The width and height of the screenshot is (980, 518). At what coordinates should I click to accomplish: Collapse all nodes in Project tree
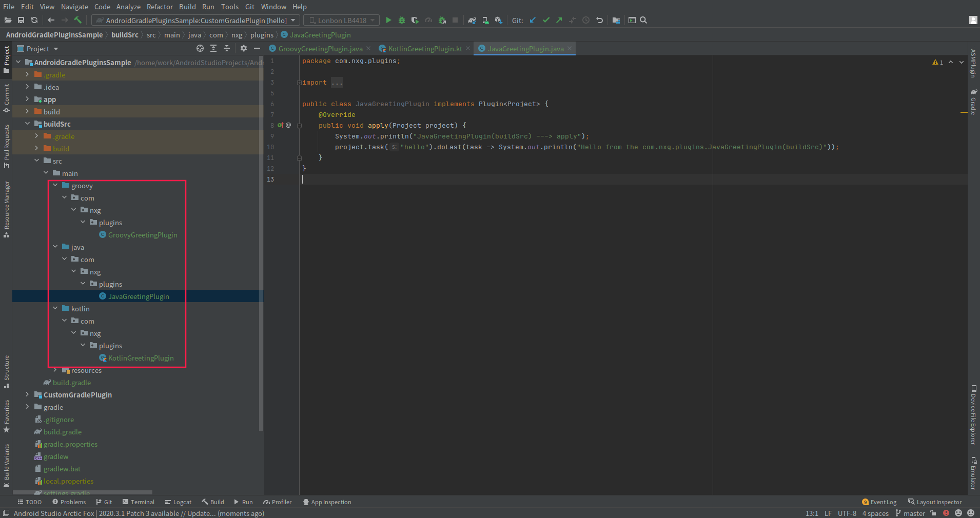227,48
